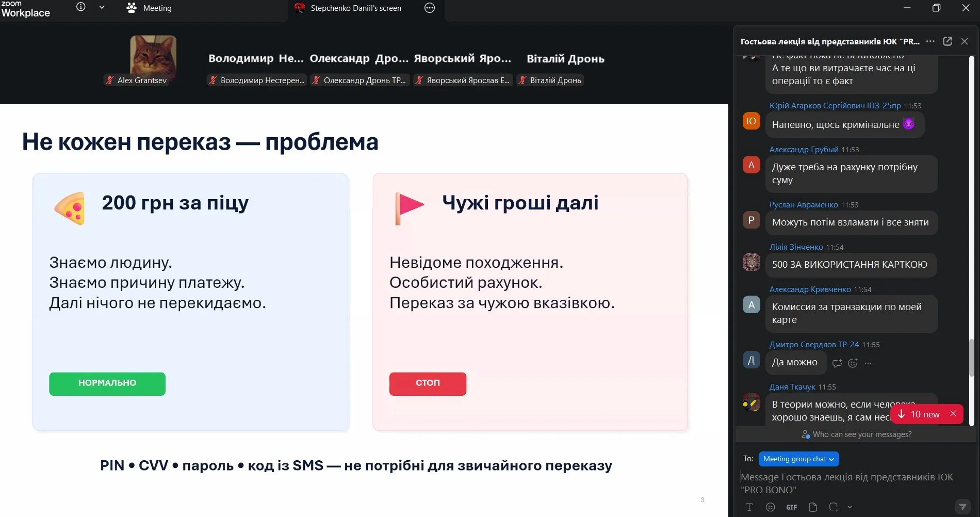
Task: Open the meeting information icon
Action: [80, 7]
